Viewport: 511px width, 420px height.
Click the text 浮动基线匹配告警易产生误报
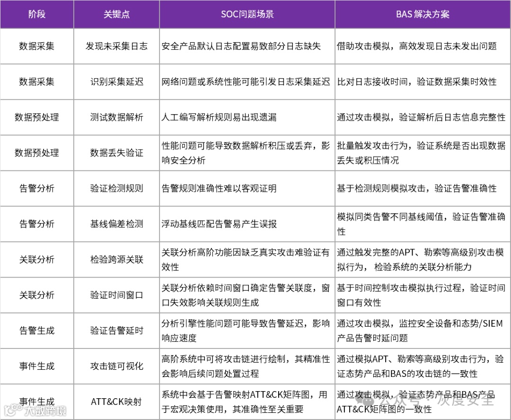pyautogui.click(x=219, y=224)
